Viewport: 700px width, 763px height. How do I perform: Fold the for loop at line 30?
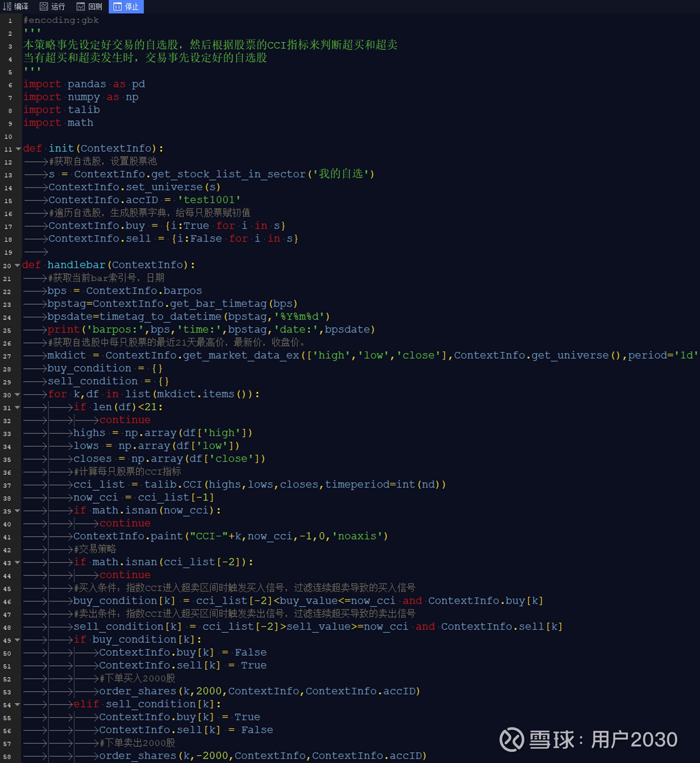17,395
